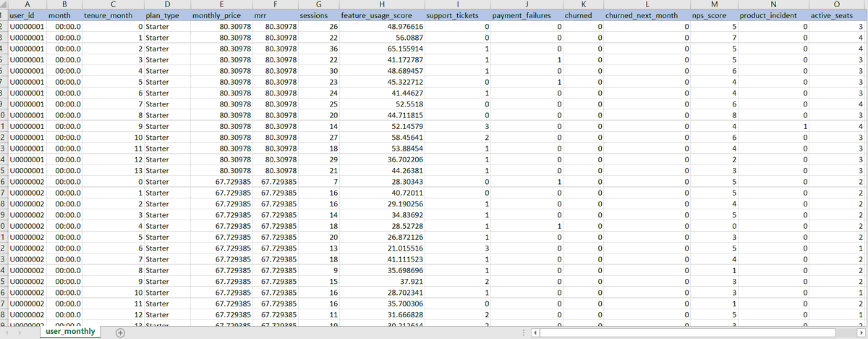Click the month header cell
The width and height of the screenshot is (868, 339).
(x=63, y=15)
